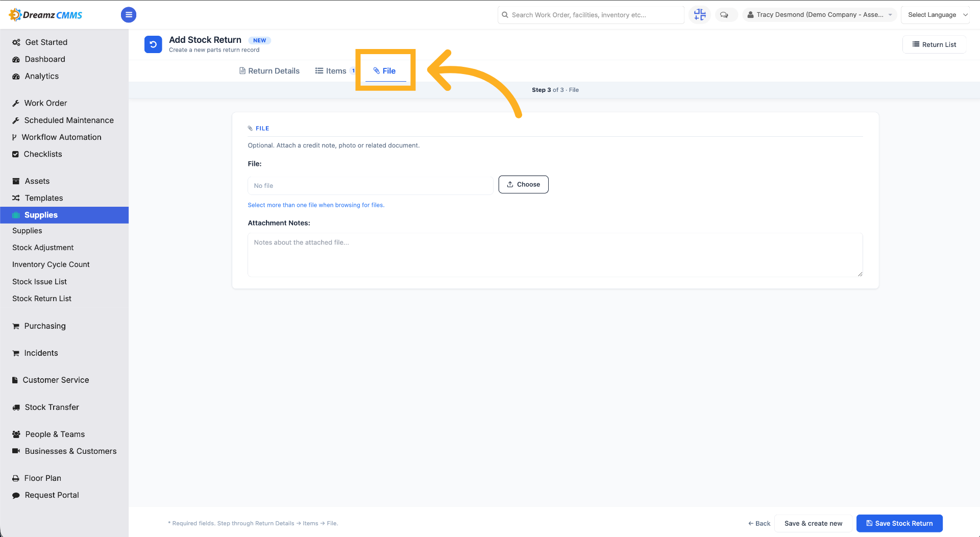The image size is (980, 537).
Task: Click Save Stock Return button
Action: click(899, 523)
